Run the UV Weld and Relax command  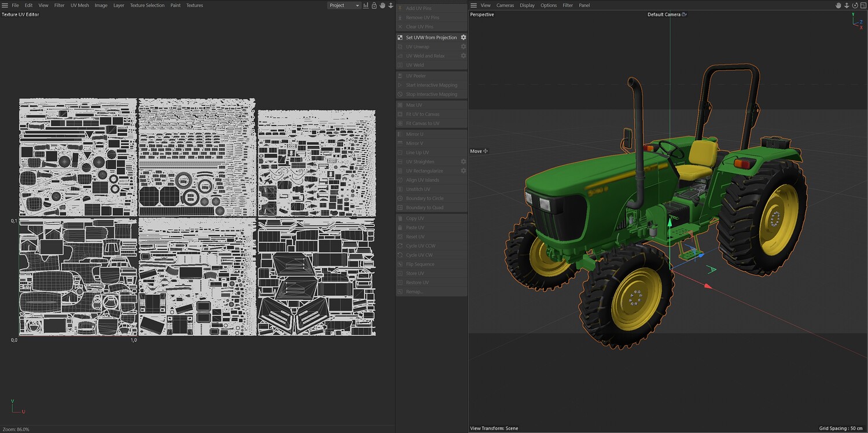click(425, 56)
